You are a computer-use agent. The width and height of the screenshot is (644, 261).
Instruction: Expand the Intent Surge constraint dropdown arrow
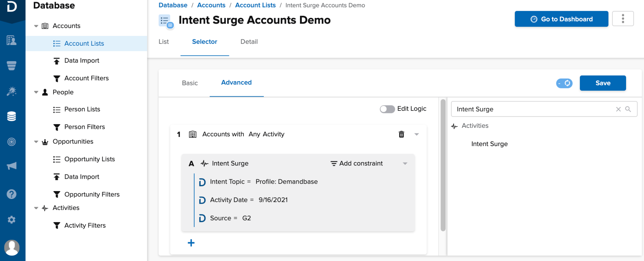[x=405, y=163]
